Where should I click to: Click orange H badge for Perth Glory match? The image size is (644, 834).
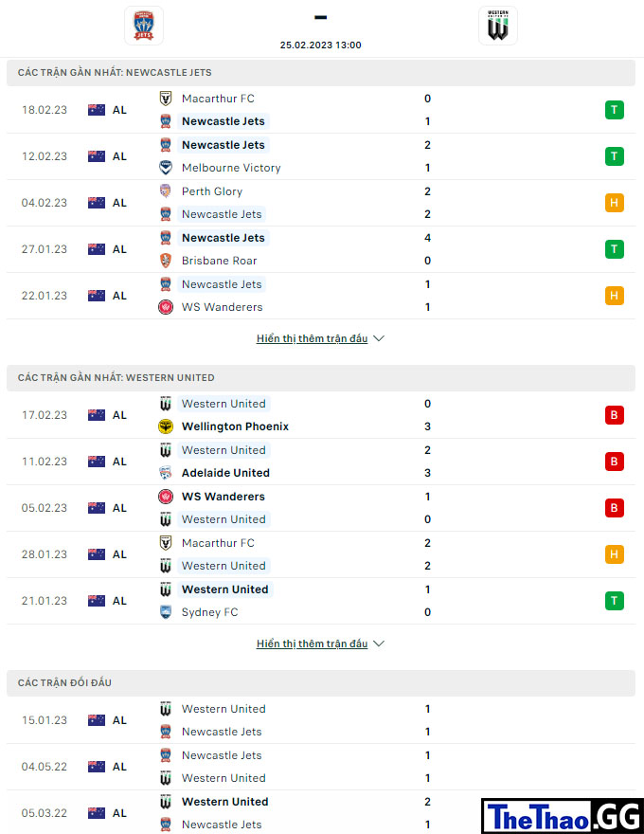[x=615, y=203]
